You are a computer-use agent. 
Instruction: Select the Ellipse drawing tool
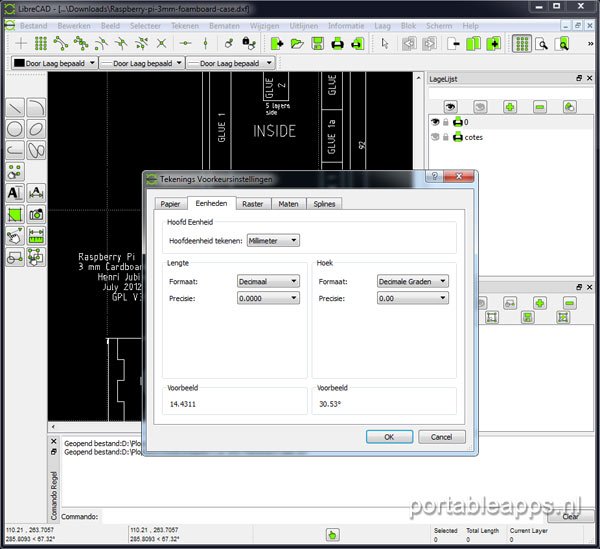36,129
